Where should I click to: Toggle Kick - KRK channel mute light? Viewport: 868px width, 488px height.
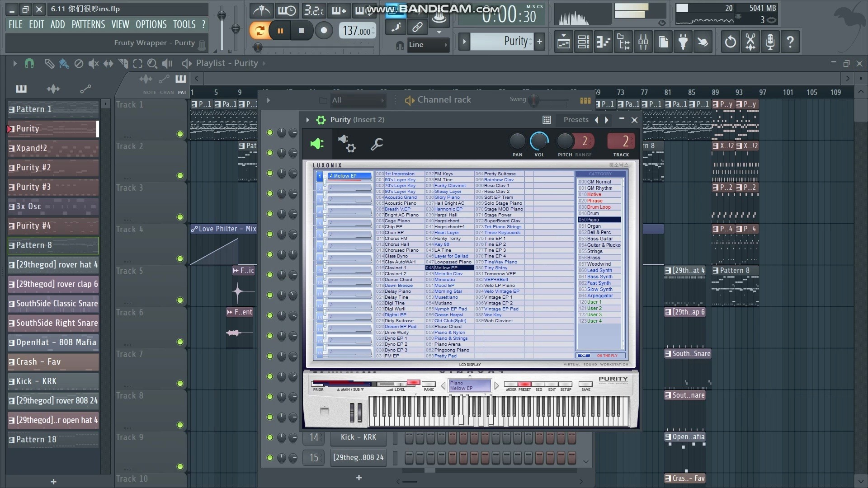click(270, 437)
